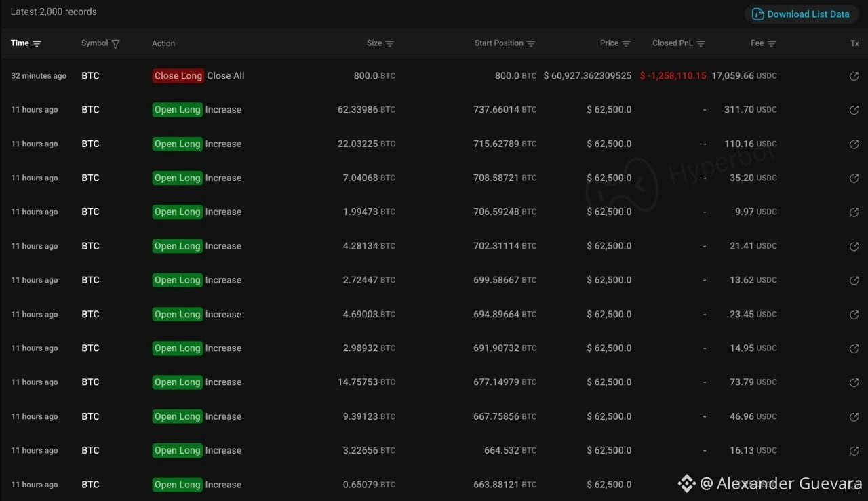Click the Tx column header

point(854,43)
